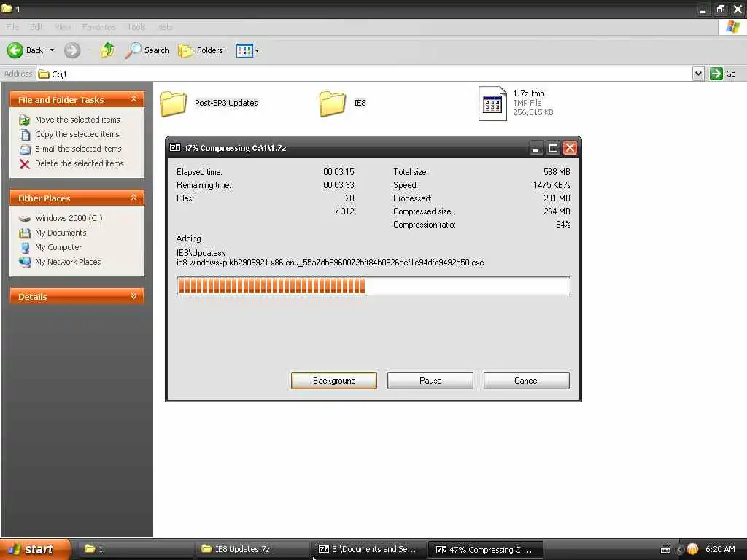Viewport: 747px width, 560px height.
Task: Click the 6:20 AM clock
Action: 720,549
